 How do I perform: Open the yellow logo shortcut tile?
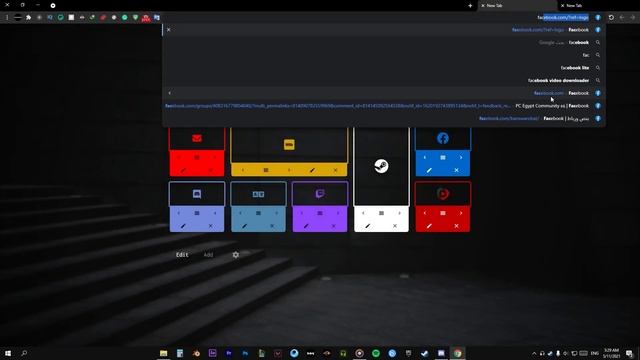click(289, 144)
